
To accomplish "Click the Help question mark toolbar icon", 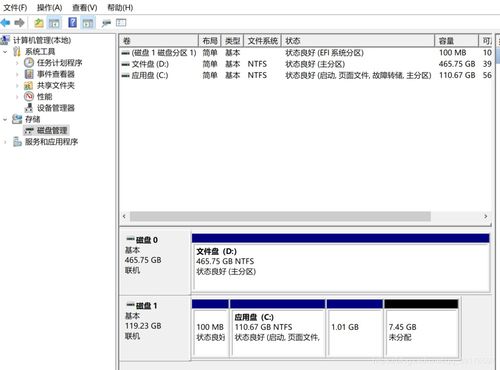I will coord(72,23).
